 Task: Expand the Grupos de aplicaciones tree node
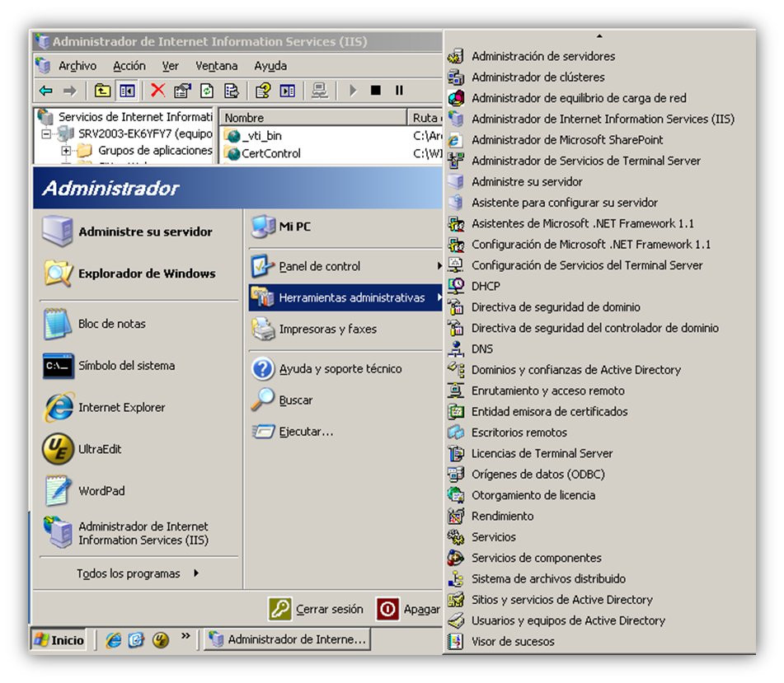65,150
